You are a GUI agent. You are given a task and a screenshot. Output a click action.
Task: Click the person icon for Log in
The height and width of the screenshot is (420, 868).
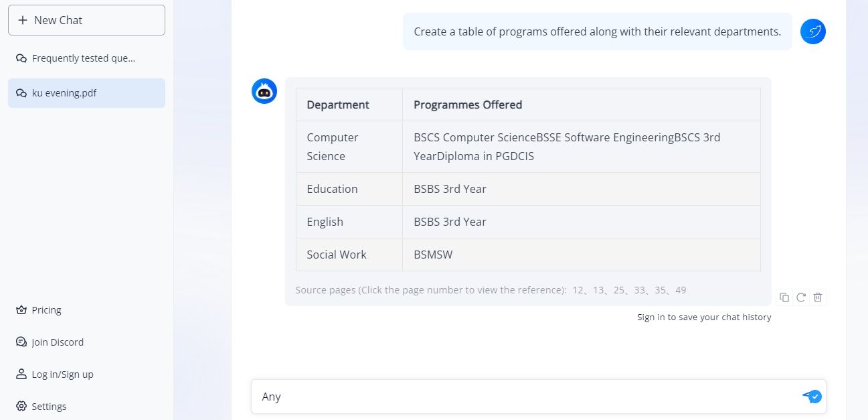[21, 374]
